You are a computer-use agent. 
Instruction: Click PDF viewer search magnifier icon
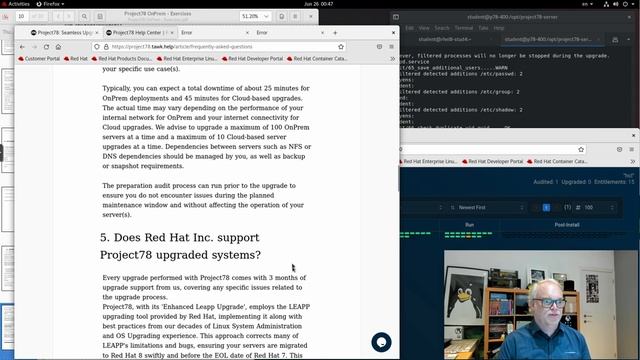(84, 16)
